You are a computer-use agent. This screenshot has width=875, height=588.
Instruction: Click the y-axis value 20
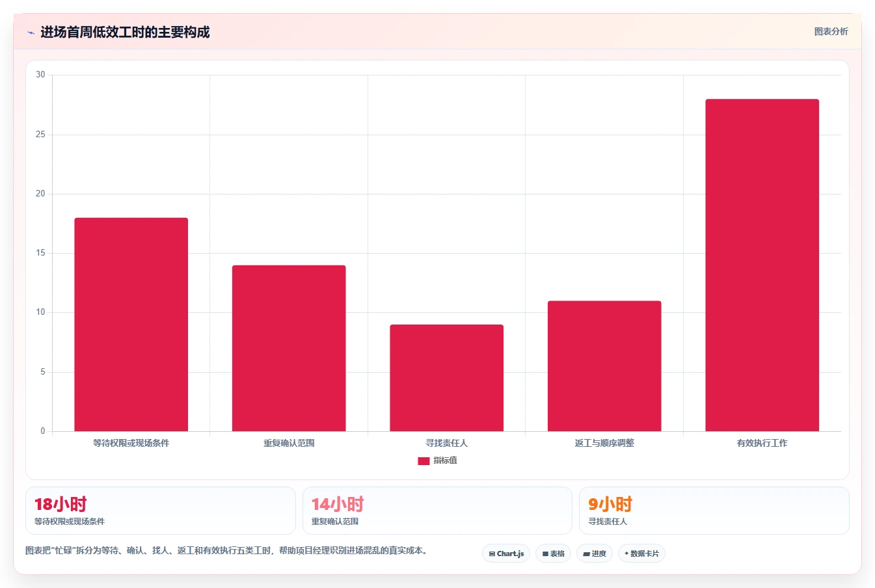(40, 194)
